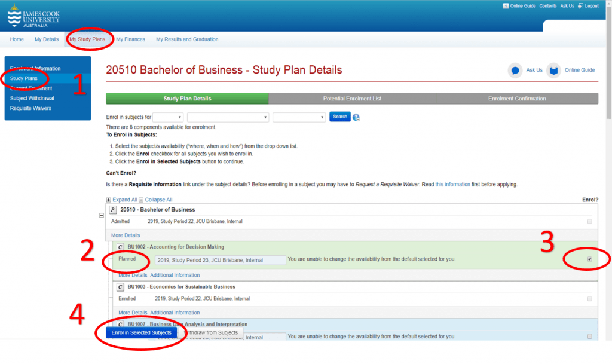This screenshot has height=364, width=612.
Task: Open More Details for BU1003
Action: point(133,313)
